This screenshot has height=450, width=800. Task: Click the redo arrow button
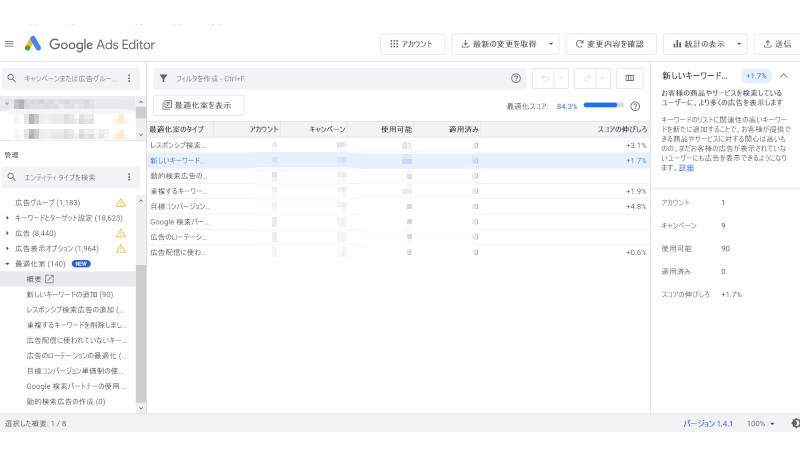[587, 78]
